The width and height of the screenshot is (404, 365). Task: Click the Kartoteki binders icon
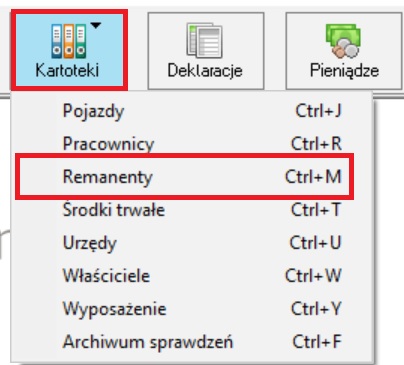68,41
